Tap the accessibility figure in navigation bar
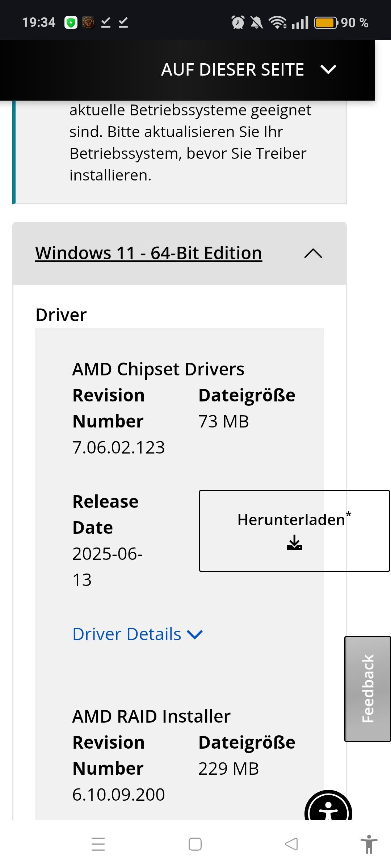This screenshot has width=391, height=868. coord(369,844)
